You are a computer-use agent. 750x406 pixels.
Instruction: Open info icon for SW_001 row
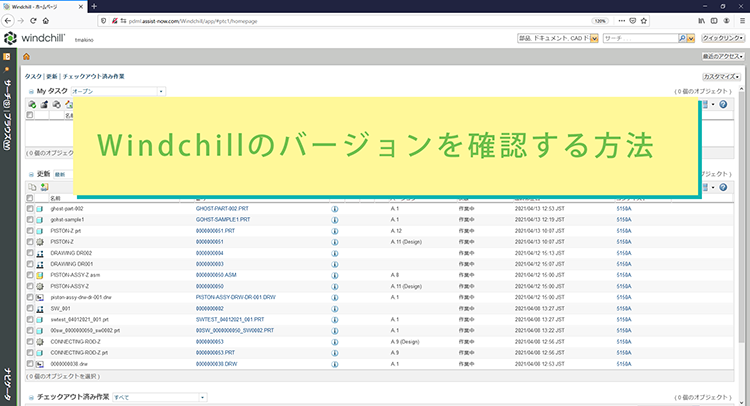click(x=335, y=309)
